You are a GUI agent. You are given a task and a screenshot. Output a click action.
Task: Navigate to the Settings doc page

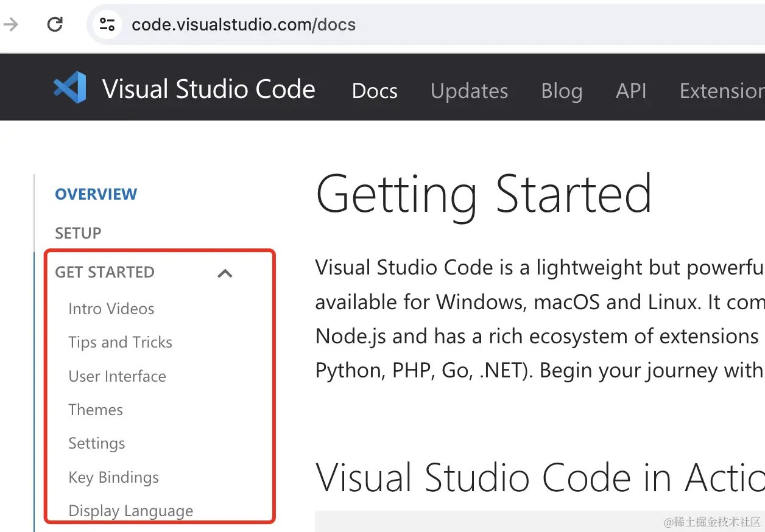coord(97,443)
